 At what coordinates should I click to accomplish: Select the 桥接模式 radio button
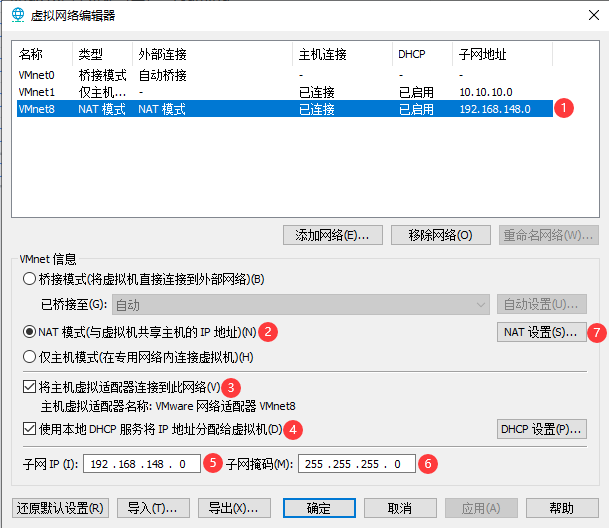(30, 279)
